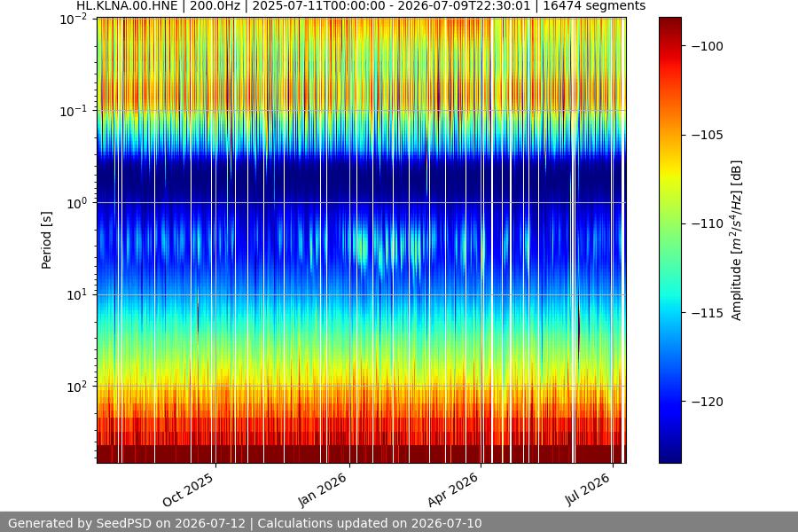Click the date range text in the title
The width and height of the screenshot is (798, 532).
[x=391, y=6]
